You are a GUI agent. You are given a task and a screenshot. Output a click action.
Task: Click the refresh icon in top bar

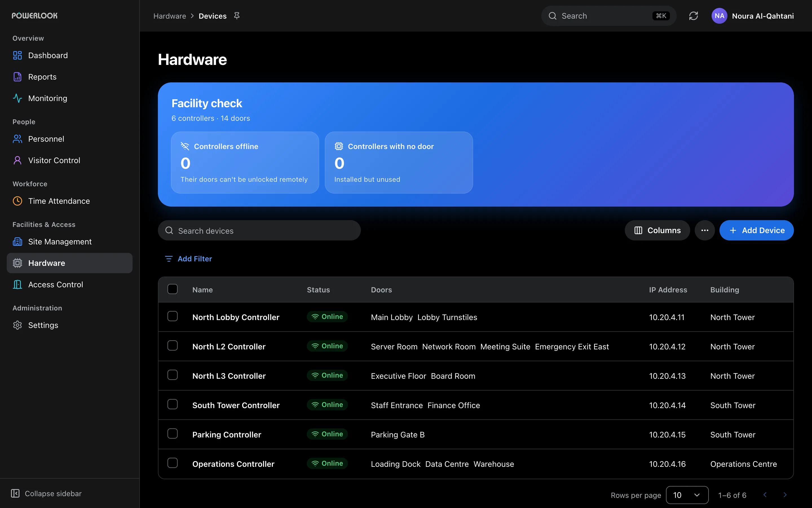[694, 16]
